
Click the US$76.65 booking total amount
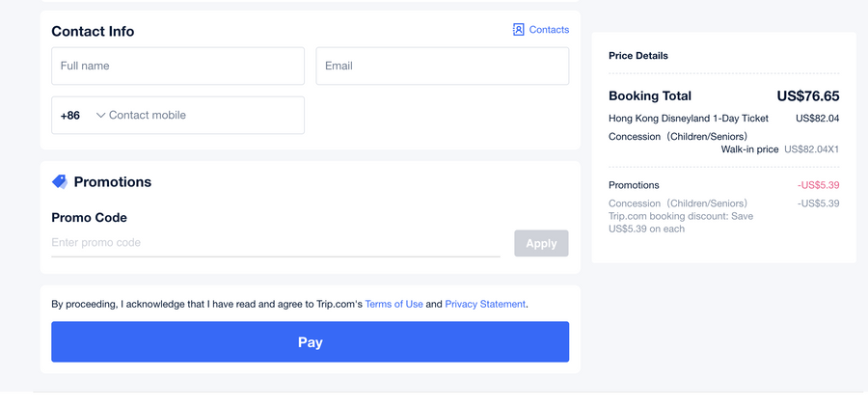[x=807, y=96]
